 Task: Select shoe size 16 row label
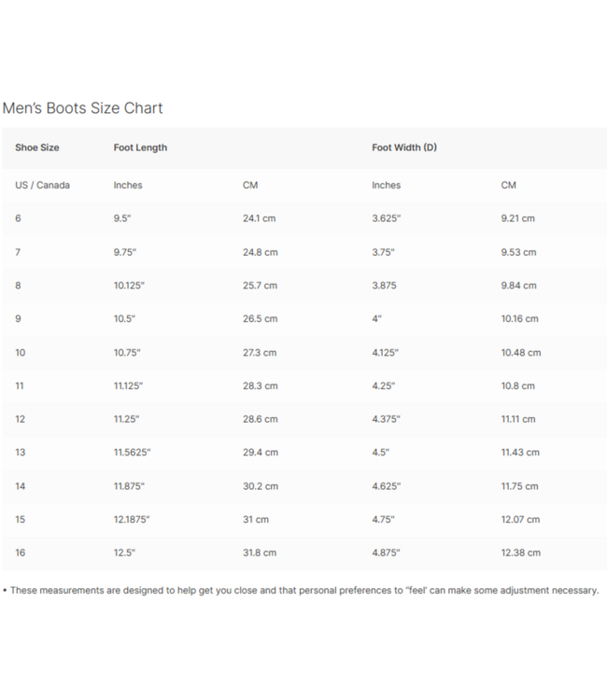coord(20,553)
